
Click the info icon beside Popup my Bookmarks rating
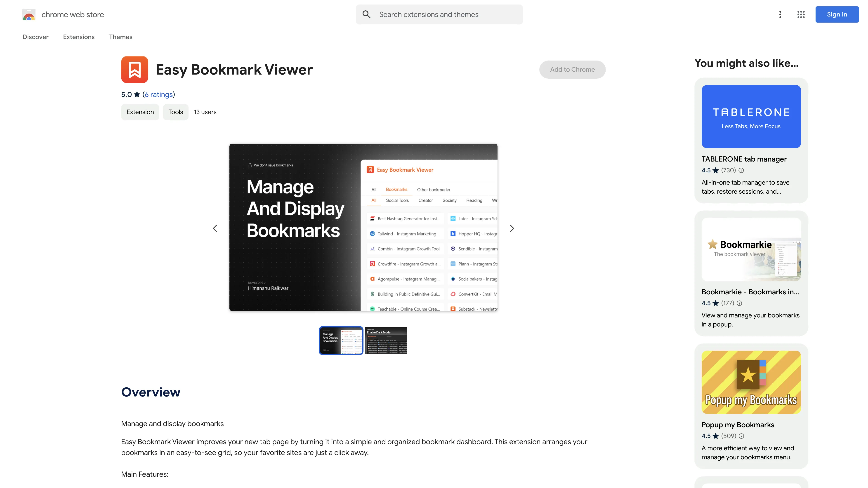[741, 436]
